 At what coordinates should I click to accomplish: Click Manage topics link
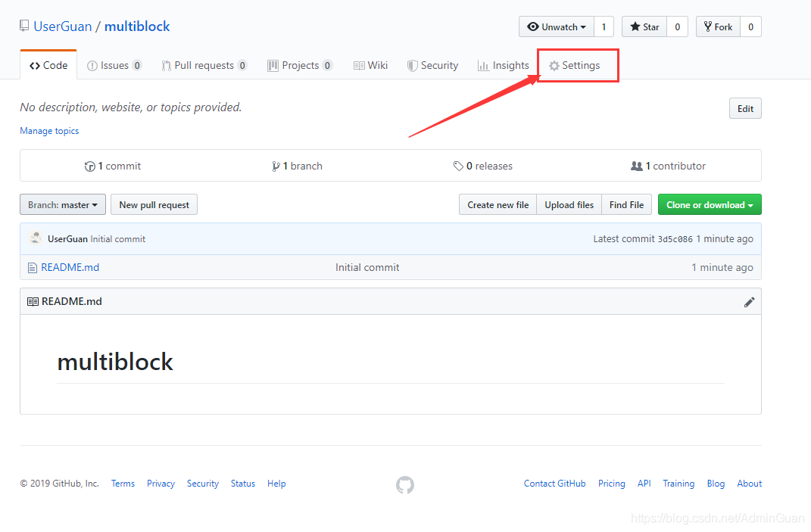click(x=49, y=131)
